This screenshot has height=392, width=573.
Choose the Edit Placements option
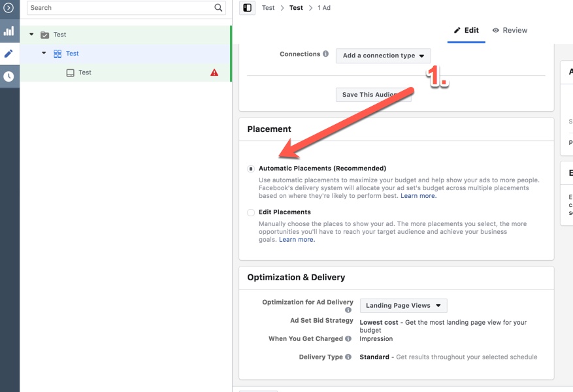click(x=250, y=212)
